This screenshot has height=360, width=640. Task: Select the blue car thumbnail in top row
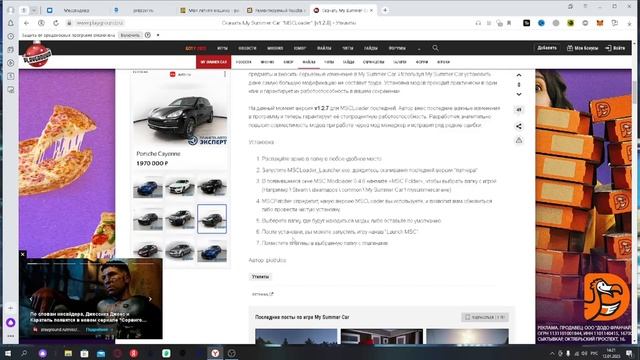point(148,187)
